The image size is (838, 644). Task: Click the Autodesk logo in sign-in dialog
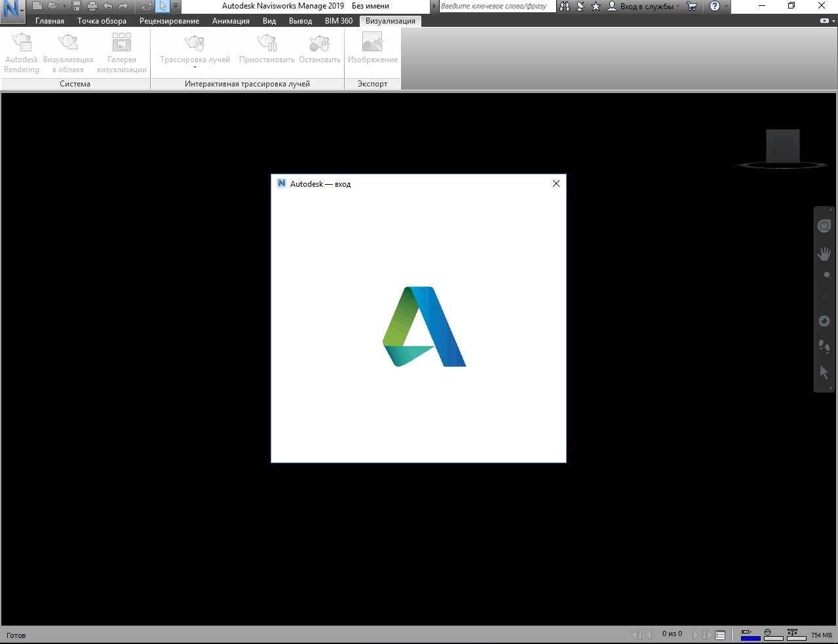pos(424,326)
